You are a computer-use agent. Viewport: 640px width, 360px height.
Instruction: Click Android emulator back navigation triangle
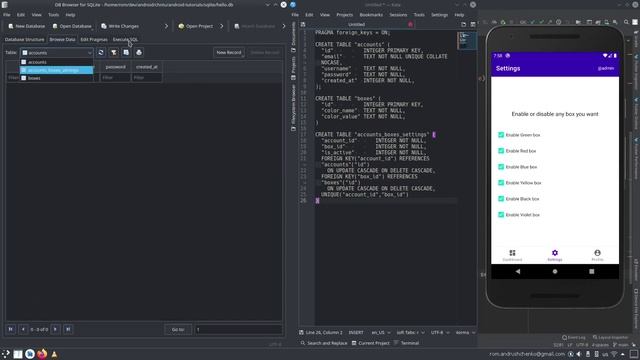click(518, 271)
